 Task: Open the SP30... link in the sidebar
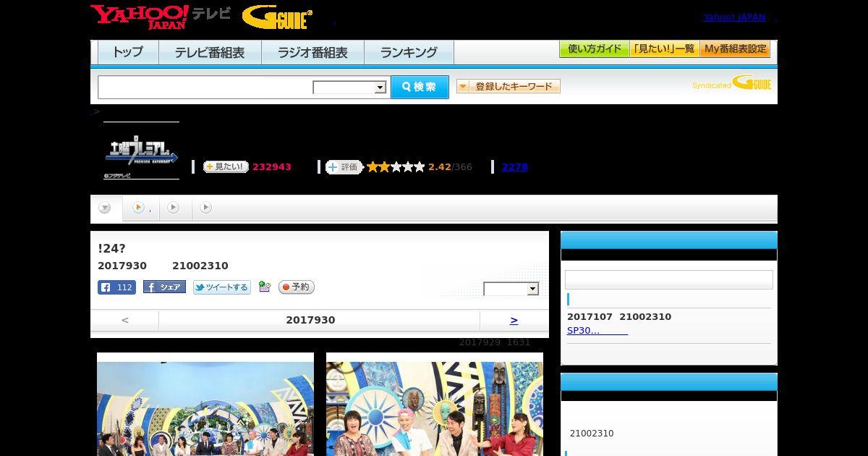point(597,331)
